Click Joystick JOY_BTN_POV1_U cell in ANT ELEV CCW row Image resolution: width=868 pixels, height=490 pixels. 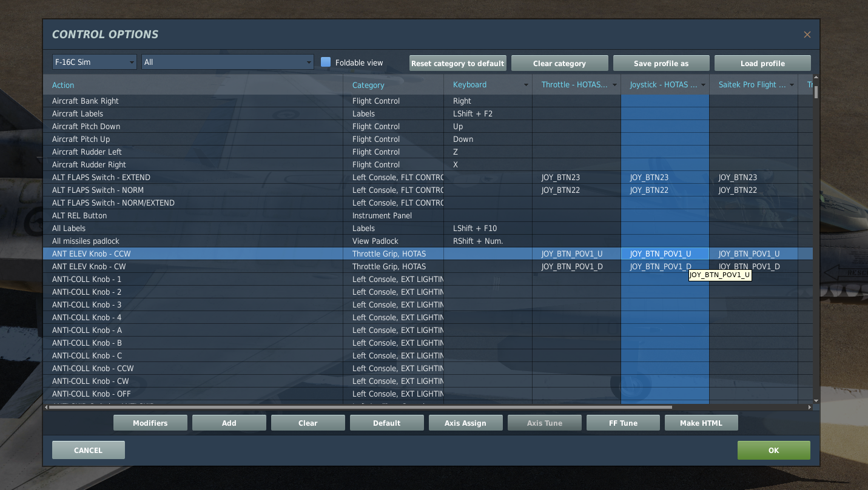pos(665,253)
